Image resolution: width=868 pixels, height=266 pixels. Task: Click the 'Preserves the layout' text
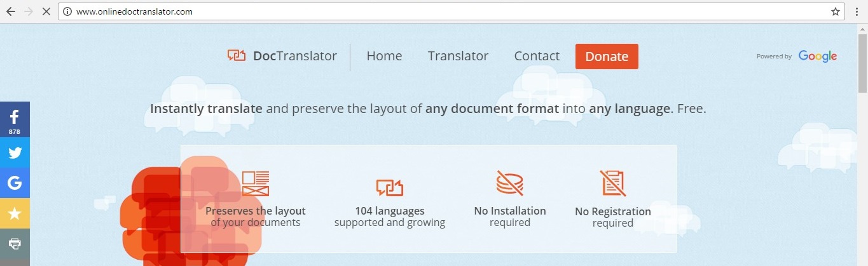pos(256,211)
